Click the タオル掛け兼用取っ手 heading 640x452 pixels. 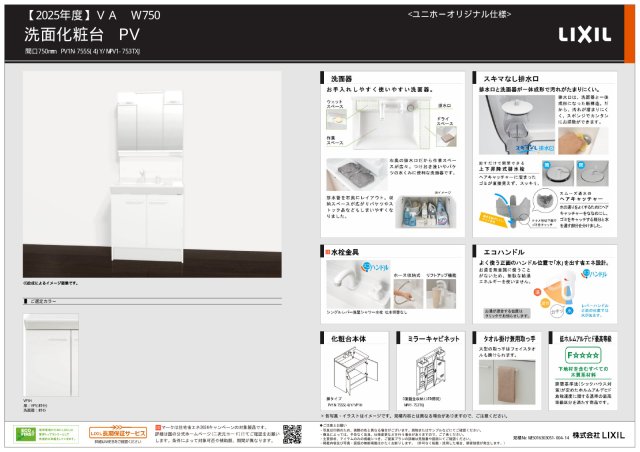(x=509, y=339)
